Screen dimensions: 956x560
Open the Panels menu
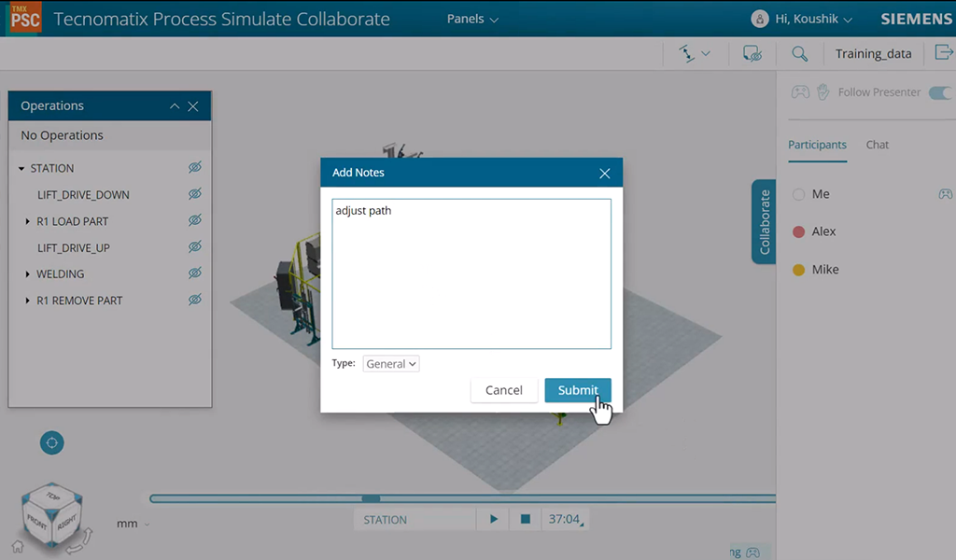(x=471, y=18)
